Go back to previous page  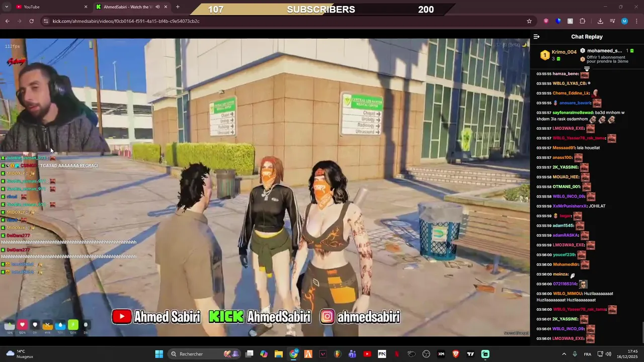tap(7, 21)
